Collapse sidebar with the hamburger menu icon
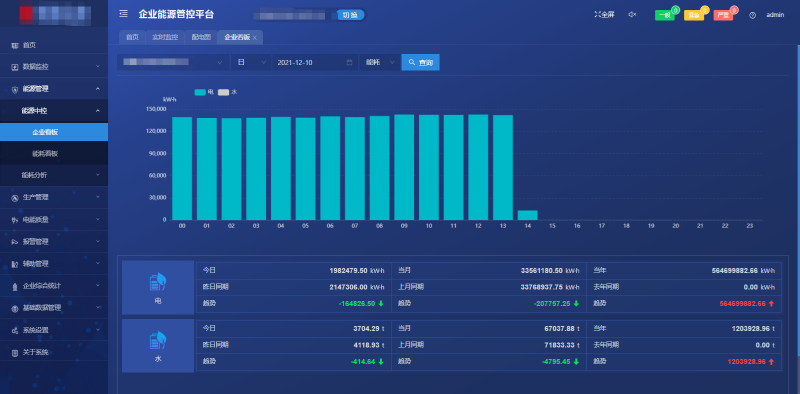Image resolution: width=800 pixels, height=394 pixels. pyautogui.click(x=123, y=14)
